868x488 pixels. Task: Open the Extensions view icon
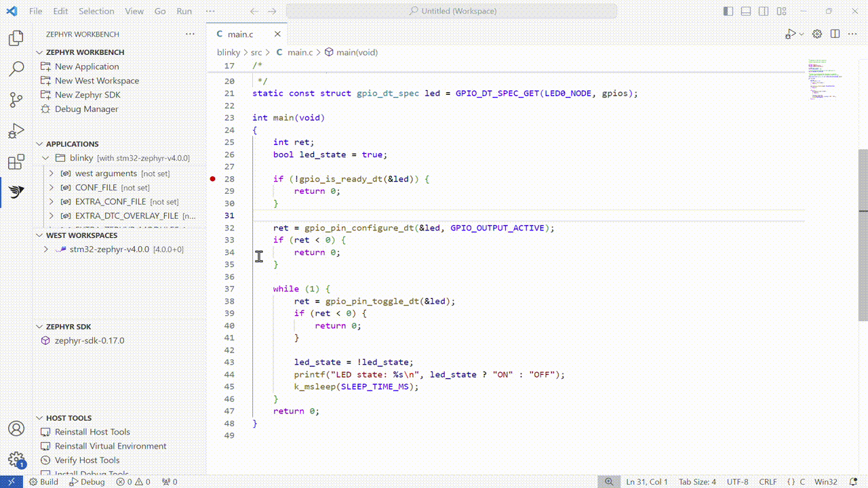click(16, 163)
